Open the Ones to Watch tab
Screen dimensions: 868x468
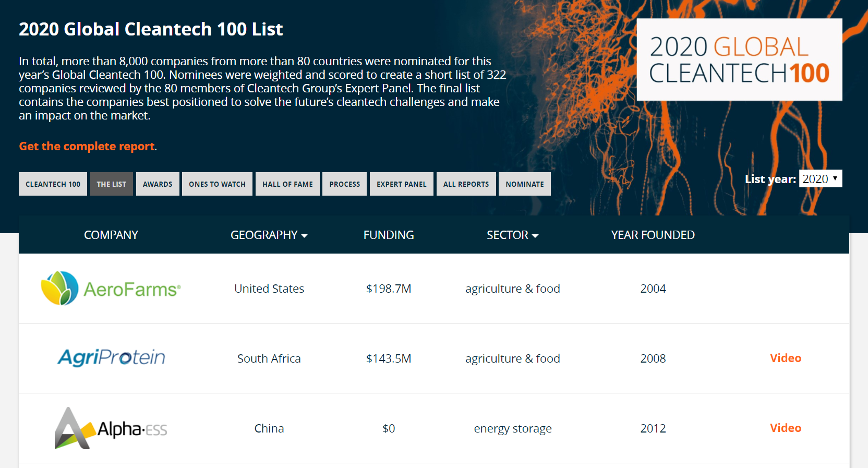pyautogui.click(x=217, y=184)
